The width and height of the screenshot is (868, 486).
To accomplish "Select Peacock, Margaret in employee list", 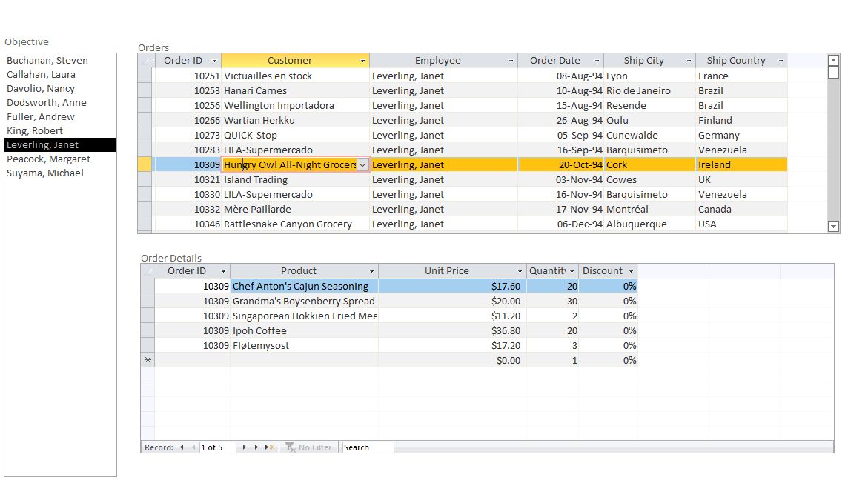I will click(48, 159).
